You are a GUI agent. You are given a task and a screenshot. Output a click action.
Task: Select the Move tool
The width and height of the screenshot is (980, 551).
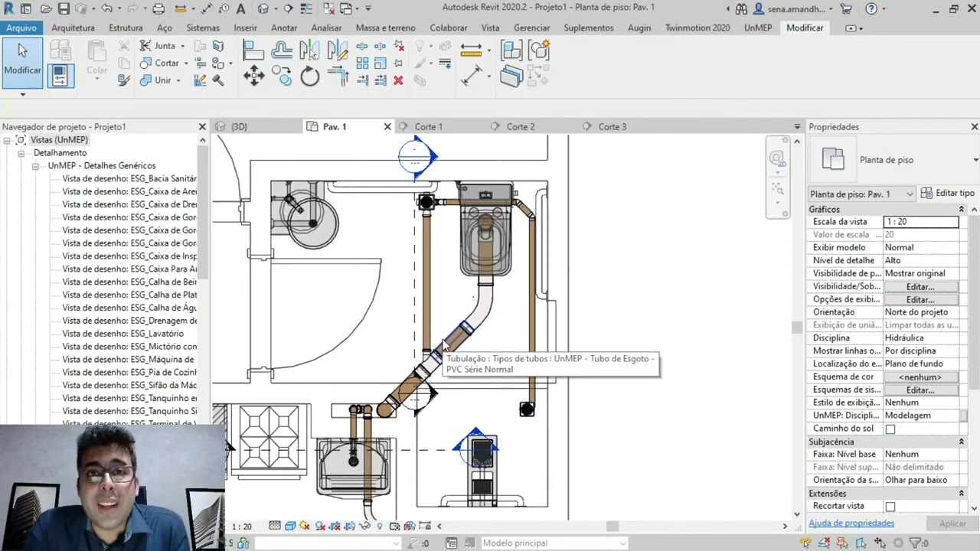pyautogui.click(x=253, y=76)
